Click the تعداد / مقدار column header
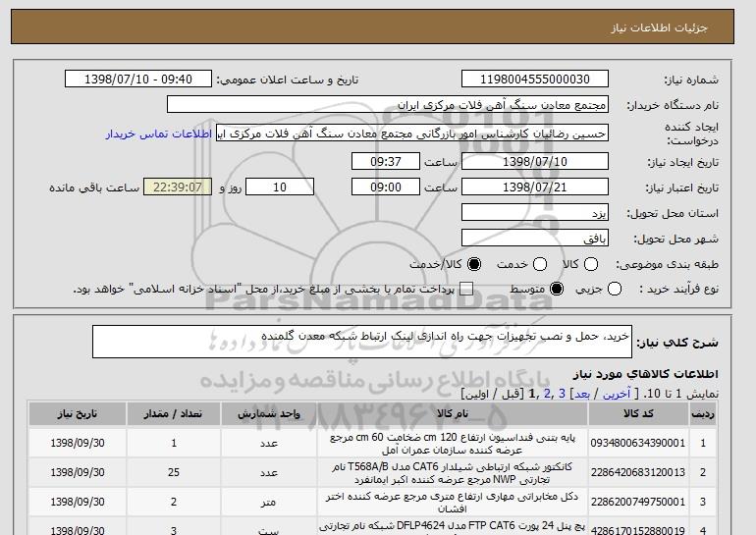The height and width of the screenshot is (535, 756). point(174,413)
